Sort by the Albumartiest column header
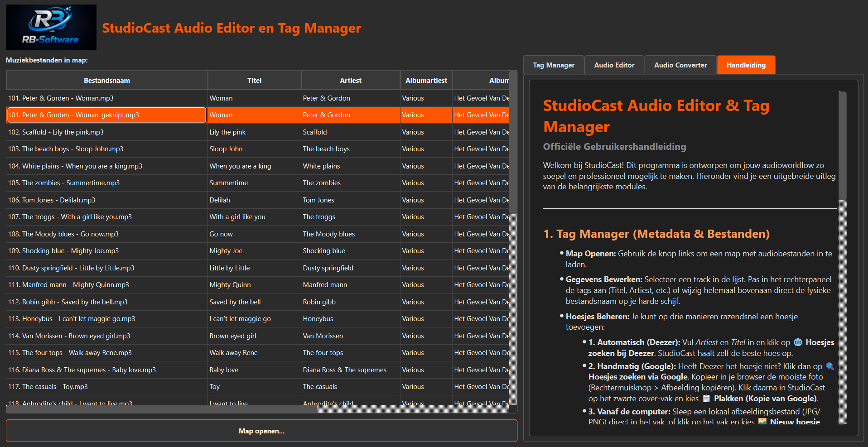The width and height of the screenshot is (868, 447). tap(426, 80)
